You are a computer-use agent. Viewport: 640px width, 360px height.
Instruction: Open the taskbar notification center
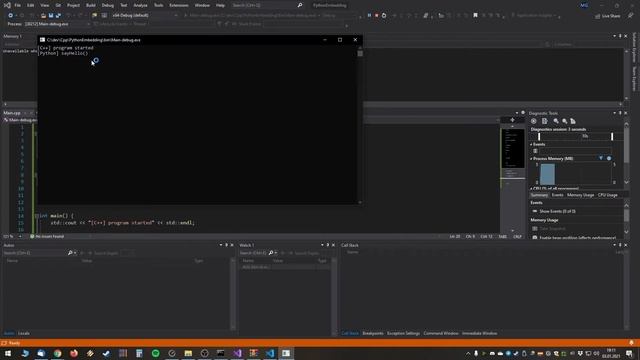(x=629, y=353)
